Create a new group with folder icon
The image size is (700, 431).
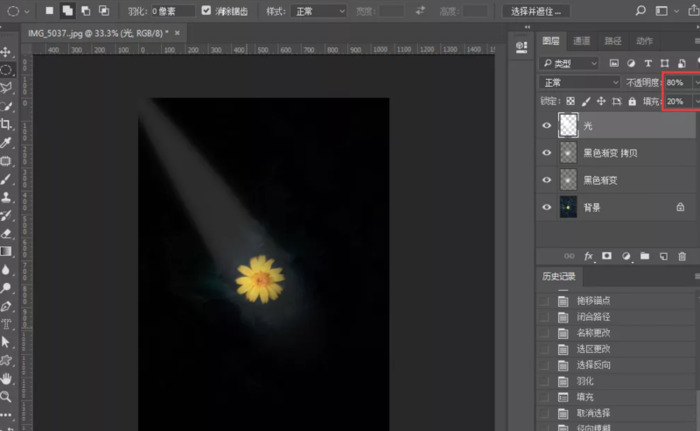point(645,256)
